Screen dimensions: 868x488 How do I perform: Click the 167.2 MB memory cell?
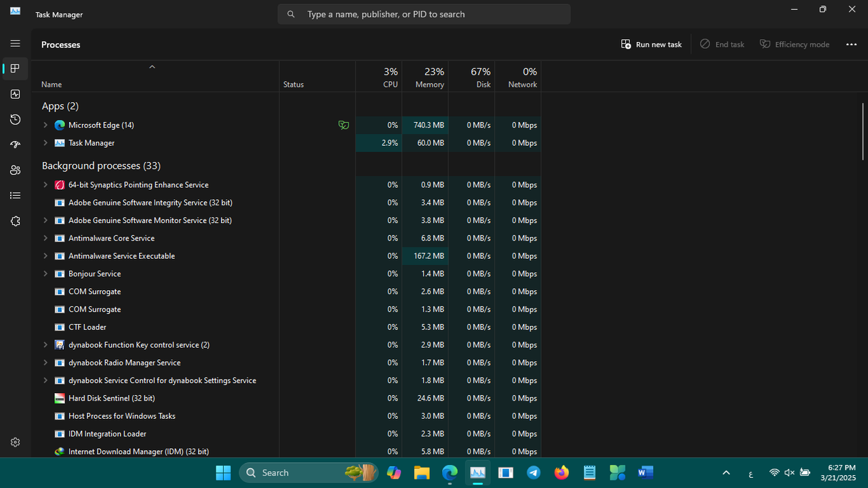(425, 256)
